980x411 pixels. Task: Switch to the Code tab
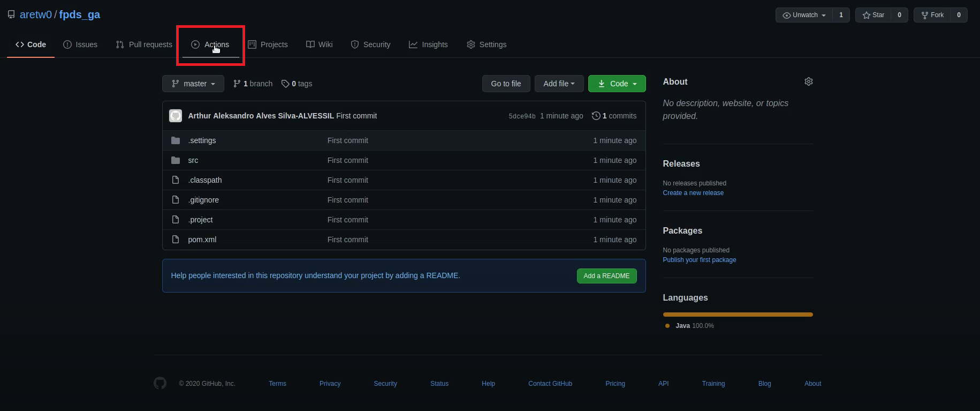[31, 44]
